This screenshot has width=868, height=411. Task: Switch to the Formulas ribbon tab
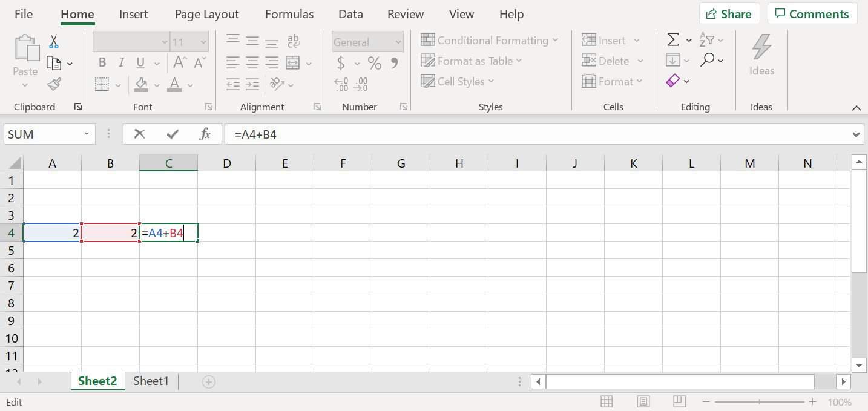(289, 13)
